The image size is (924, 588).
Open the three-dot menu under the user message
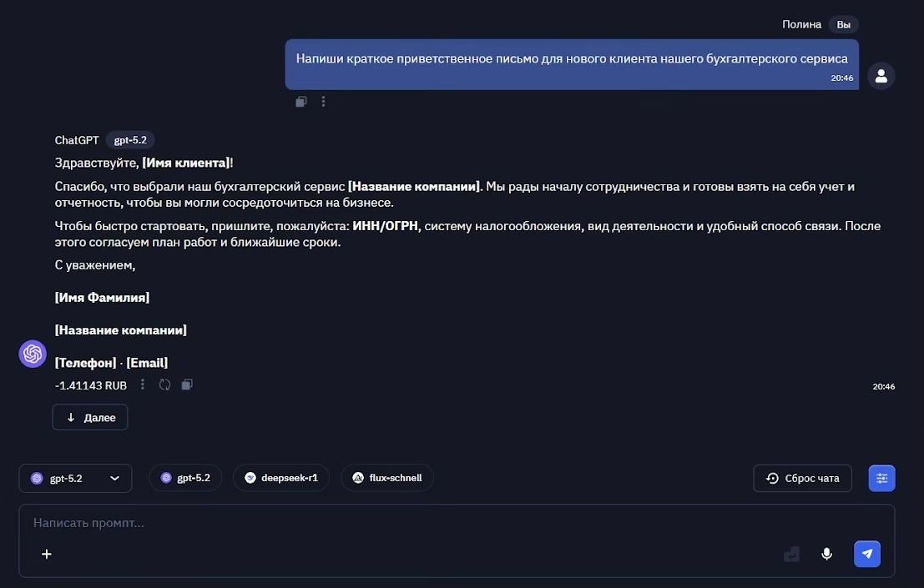point(323,101)
